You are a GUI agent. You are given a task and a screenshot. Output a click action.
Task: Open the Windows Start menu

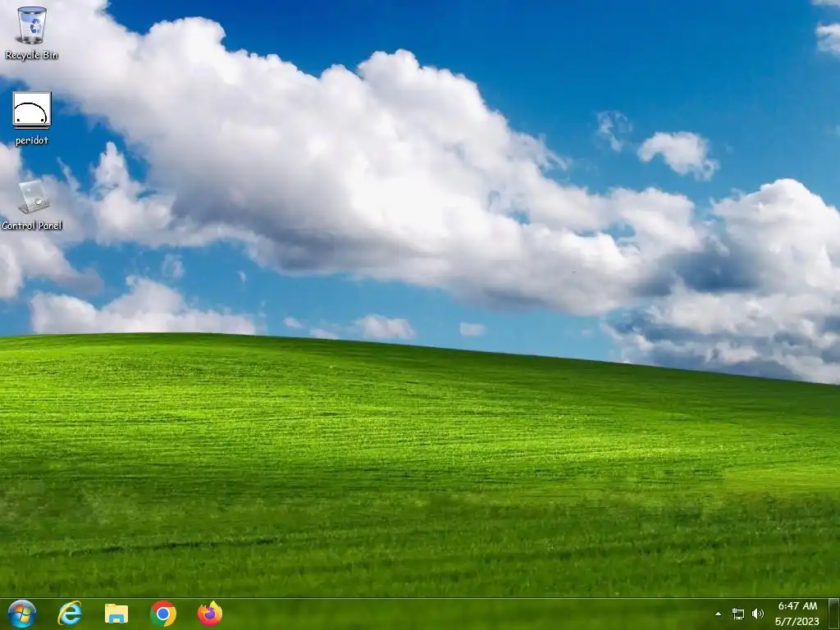click(x=22, y=614)
